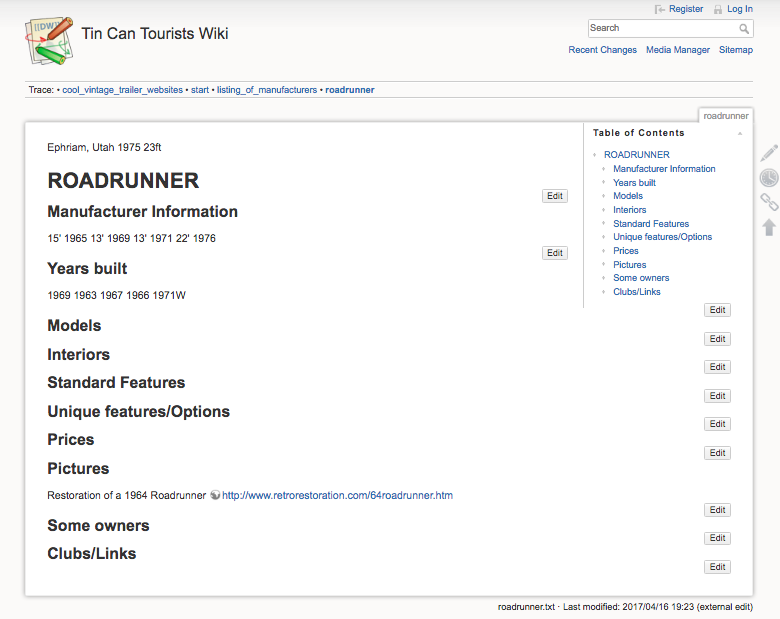The height and width of the screenshot is (619, 780).
Task: Click the Pictures section heading
Action: coord(78,469)
